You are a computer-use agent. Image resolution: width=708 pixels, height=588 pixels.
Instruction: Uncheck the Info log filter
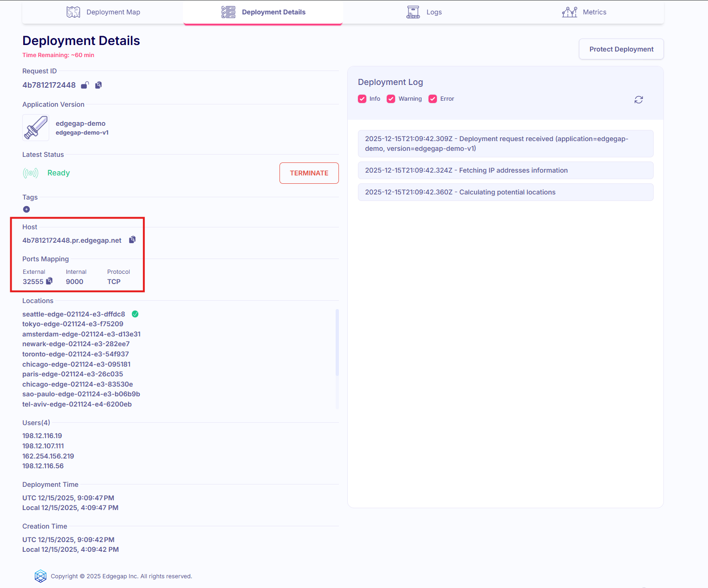363,99
